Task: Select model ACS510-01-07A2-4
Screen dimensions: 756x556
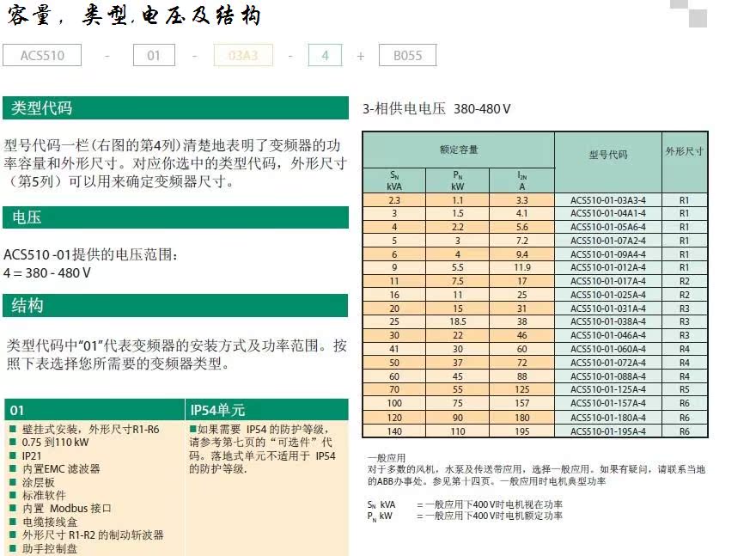Action: [x=608, y=240]
